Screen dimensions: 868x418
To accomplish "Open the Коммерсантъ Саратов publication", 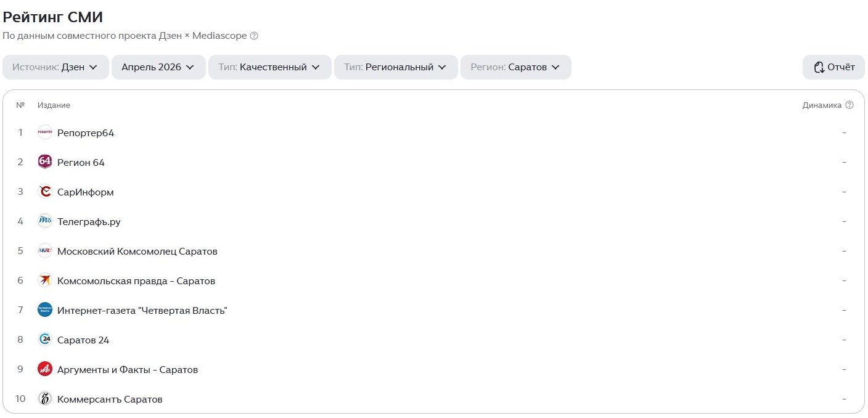I will 110,400.
